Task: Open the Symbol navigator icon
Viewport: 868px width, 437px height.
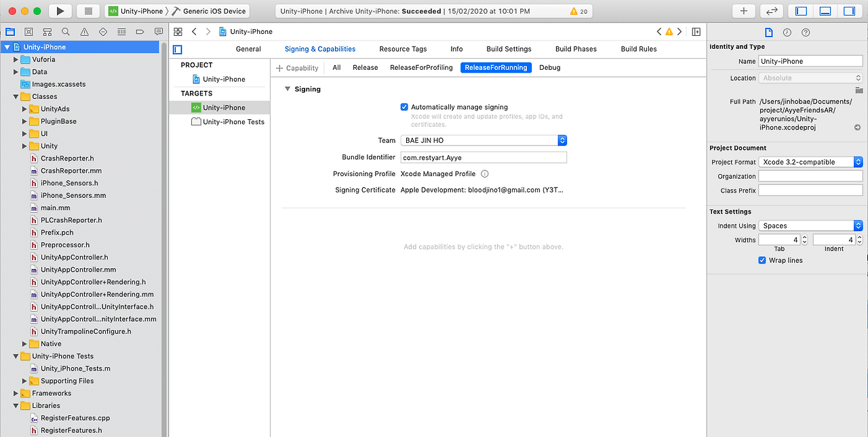Action: point(47,32)
